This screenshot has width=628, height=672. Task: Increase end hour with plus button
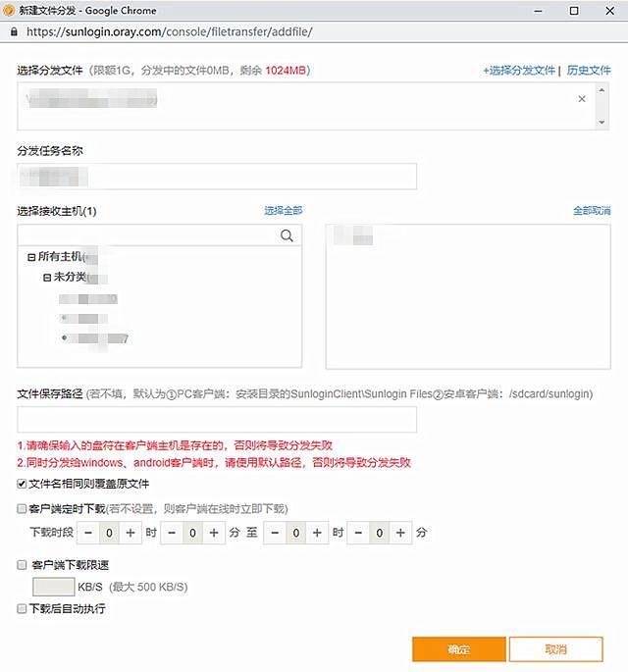(x=317, y=533)
